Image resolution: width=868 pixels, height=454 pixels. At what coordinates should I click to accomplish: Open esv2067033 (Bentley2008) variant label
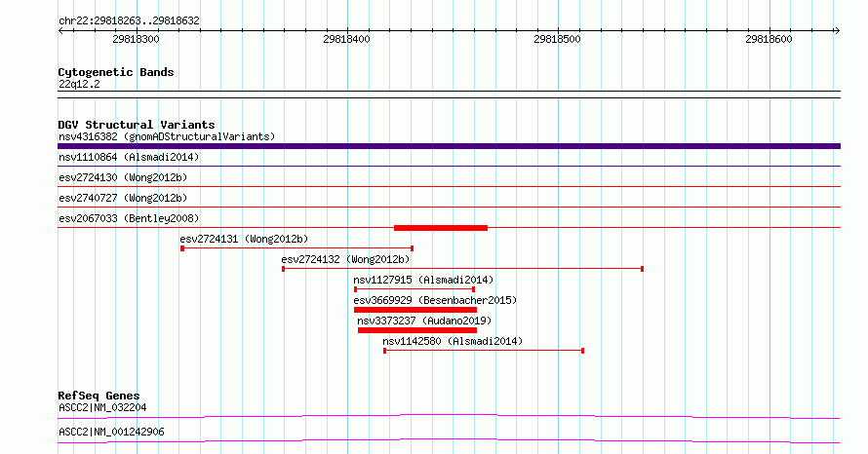[129, 218]
